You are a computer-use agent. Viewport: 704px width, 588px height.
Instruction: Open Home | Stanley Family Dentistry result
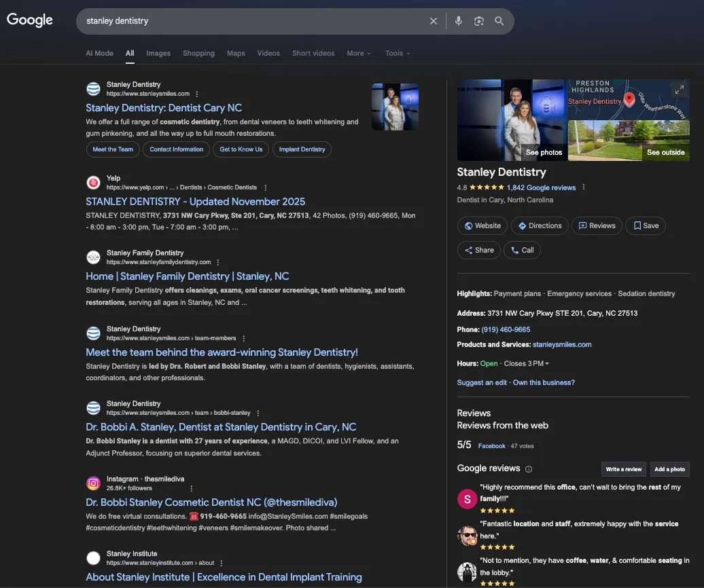188,276
